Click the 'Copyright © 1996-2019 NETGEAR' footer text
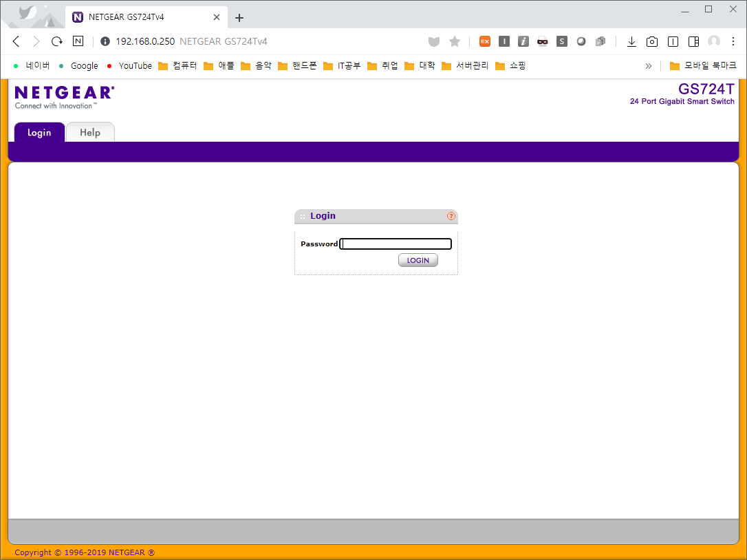Viewport: 747px width, 560px height. [x=85, y=552]
